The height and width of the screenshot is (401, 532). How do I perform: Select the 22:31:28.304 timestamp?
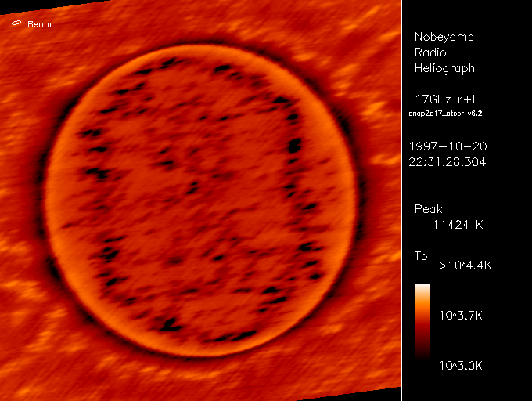pos(448,162)
